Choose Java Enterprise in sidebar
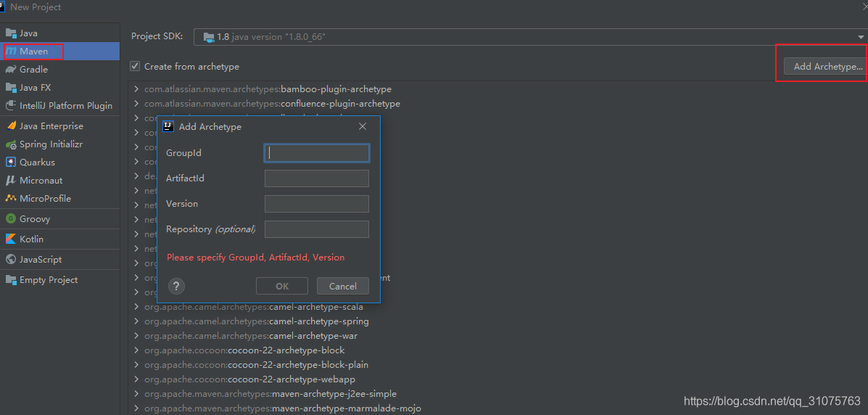 [x=59, y=126]
